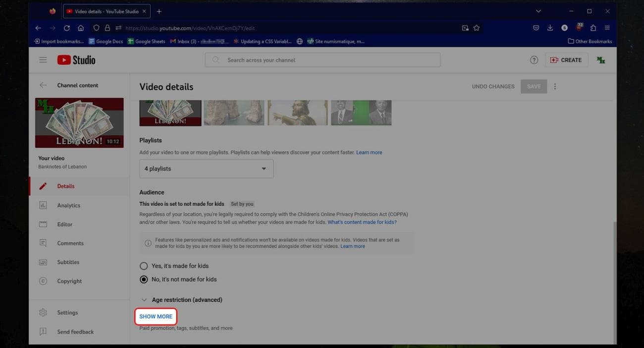
Task: Open the channel Analytics section
Action: [68, 205]
